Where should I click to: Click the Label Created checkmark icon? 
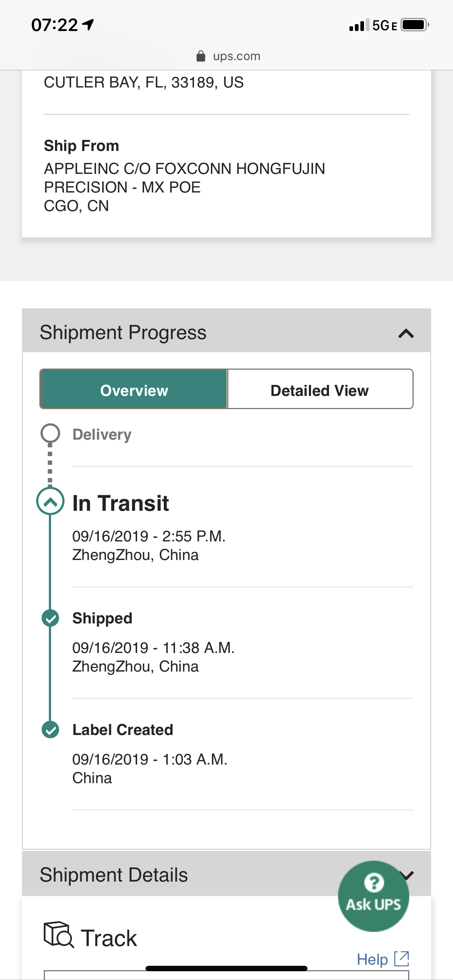[x=50, y=730]
